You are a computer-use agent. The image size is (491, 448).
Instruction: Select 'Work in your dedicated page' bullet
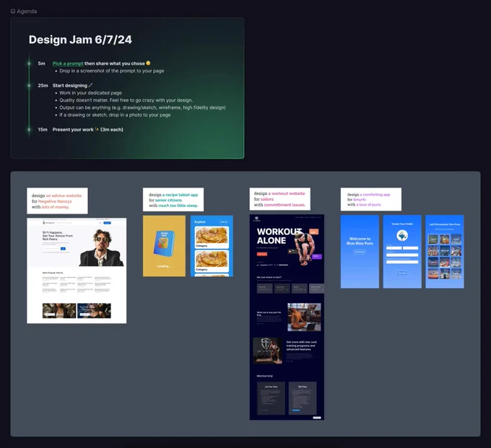pos(90,93)
